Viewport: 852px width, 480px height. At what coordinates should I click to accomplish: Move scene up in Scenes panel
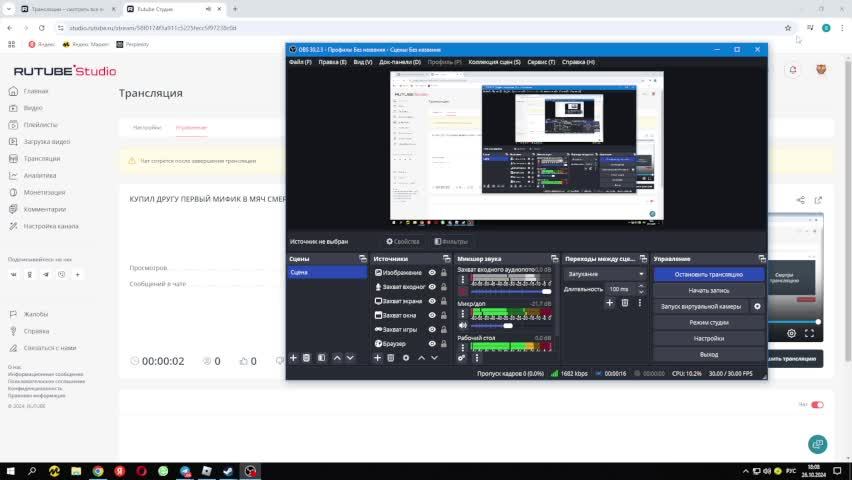click(337, 358)
